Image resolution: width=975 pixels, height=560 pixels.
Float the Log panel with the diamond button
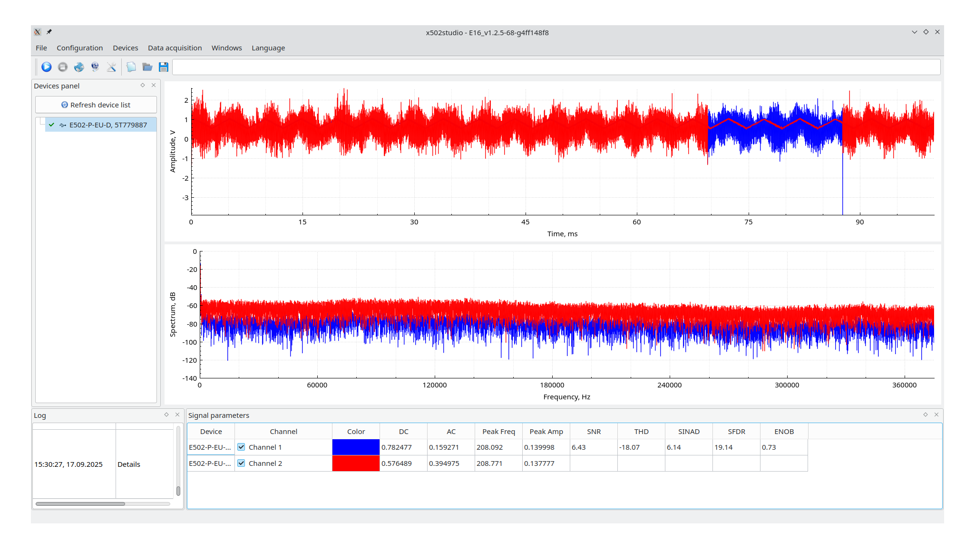coord(166,415)
